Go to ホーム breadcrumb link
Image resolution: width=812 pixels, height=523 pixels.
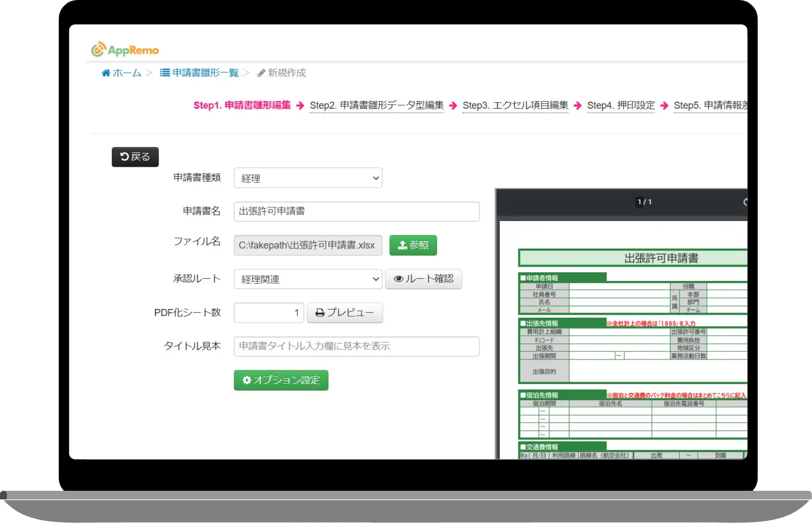(x=121, y=73)
